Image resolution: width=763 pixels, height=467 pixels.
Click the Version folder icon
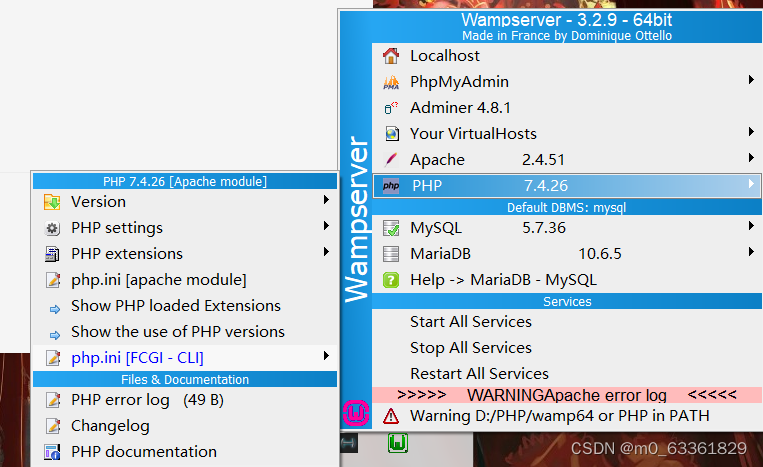(x=52, y=202)
